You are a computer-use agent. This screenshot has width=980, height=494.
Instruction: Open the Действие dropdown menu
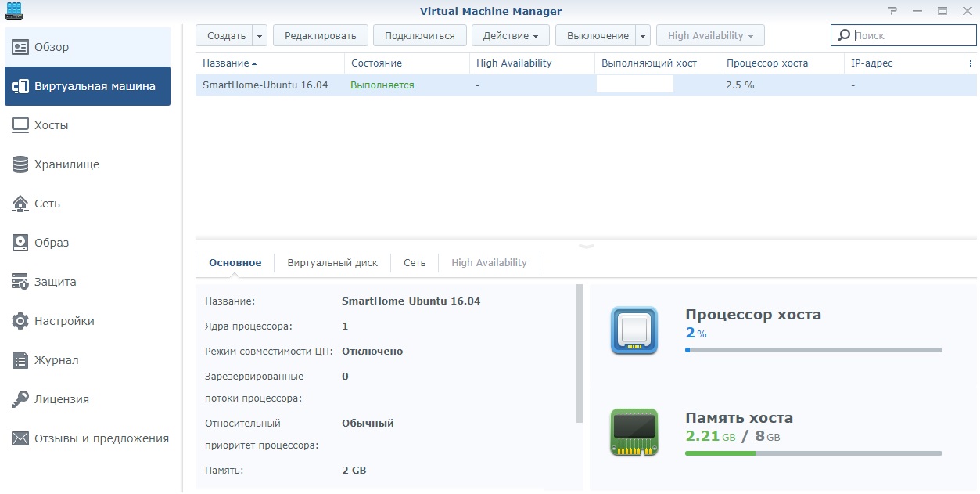(510, 35)
